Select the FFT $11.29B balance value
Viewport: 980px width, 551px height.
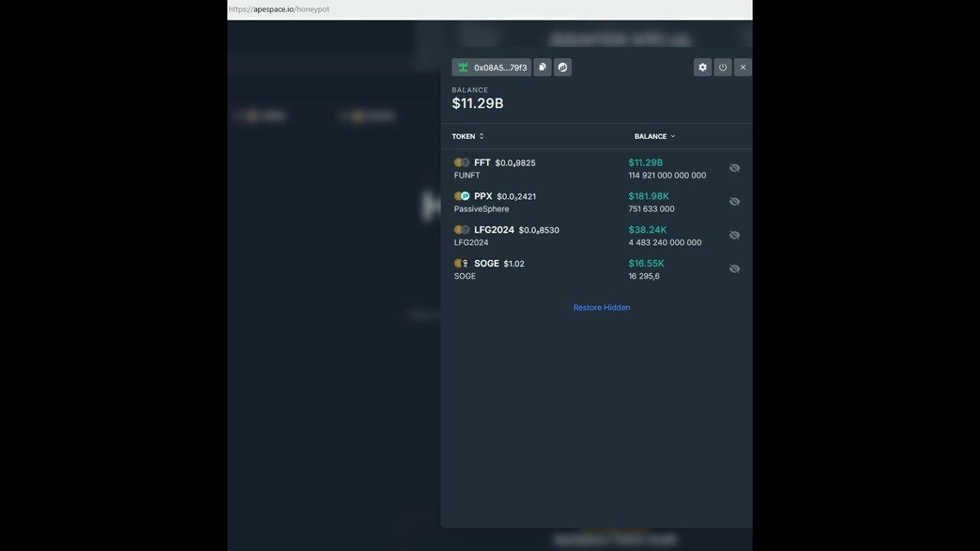pos(645,163)
